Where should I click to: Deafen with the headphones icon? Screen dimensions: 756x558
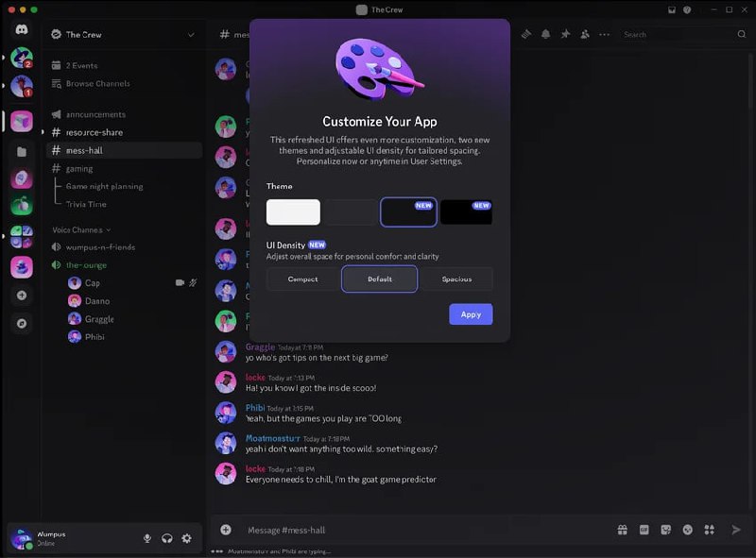coord(167,538)
